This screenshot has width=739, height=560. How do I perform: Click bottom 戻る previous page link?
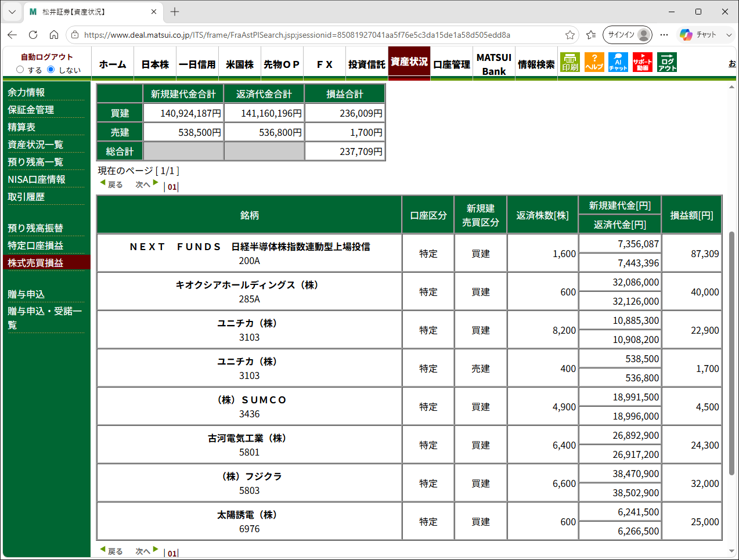pos(111,551)
